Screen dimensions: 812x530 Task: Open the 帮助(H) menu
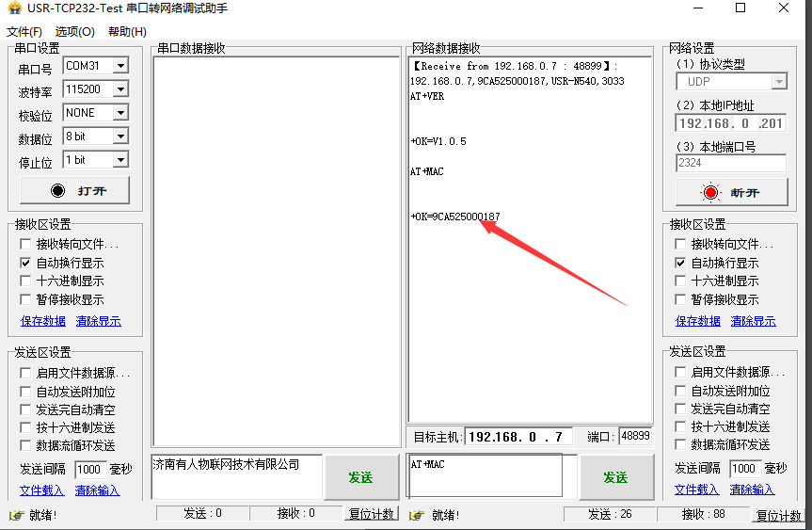tap(127, 32)
